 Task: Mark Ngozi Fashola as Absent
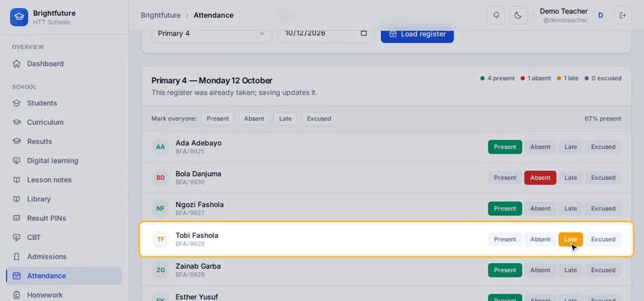tap(540, 208)
